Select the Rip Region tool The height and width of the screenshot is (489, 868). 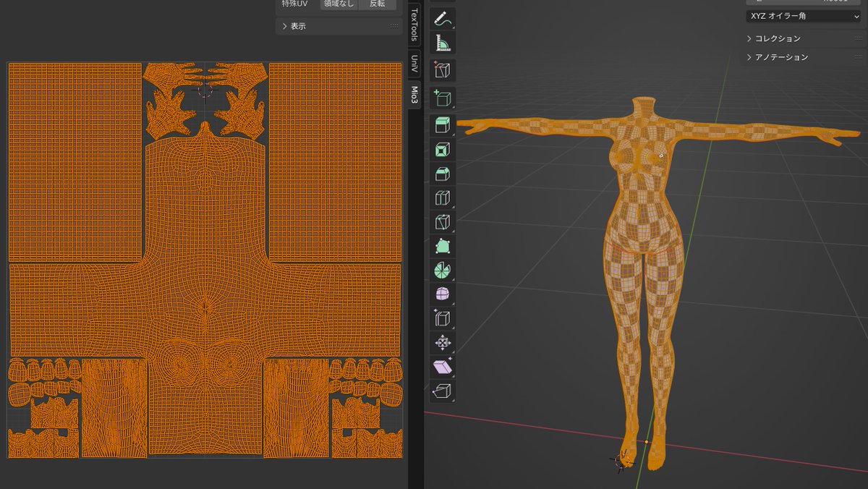pyautogui.click(x=443, y=391)
